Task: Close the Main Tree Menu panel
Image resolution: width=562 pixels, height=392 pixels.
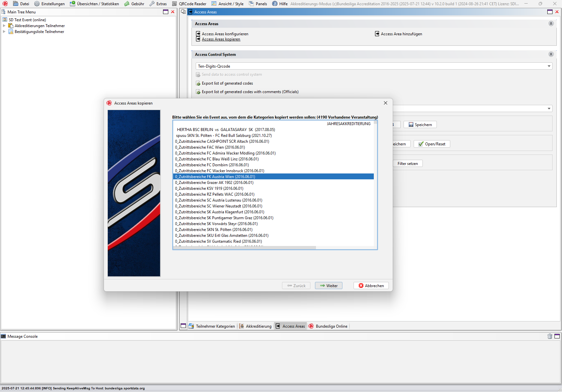Action: pyautogui.click(x=173, y=12)
